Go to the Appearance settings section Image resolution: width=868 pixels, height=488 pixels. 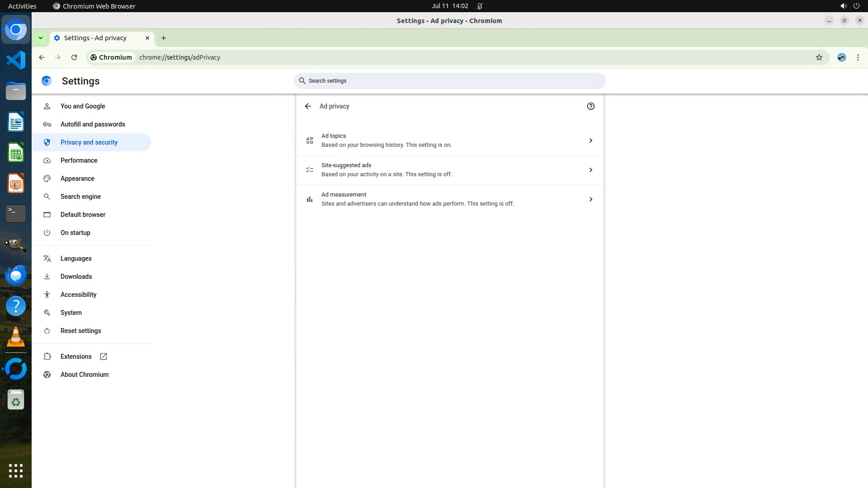click(x=77, y=178)
